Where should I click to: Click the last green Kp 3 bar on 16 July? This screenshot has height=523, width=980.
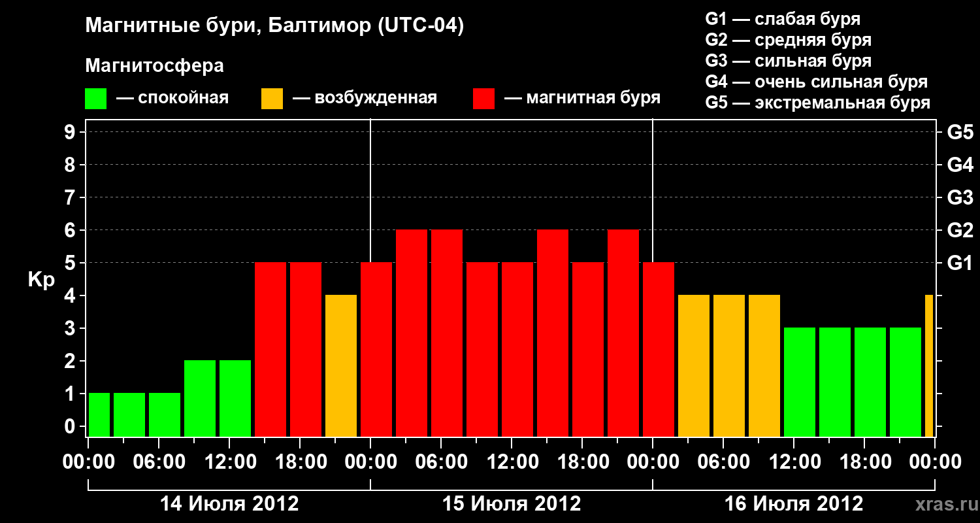(x=906, y=382)
